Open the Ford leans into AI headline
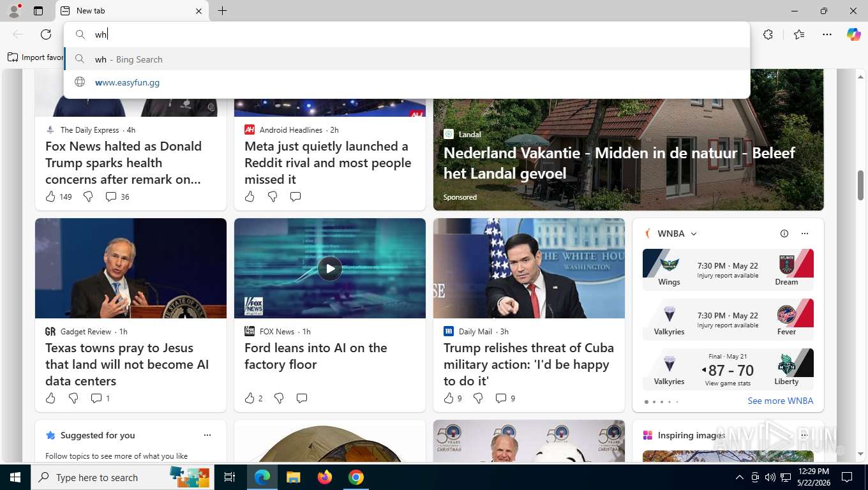This screenshot has width=868, height=490. 316,356
